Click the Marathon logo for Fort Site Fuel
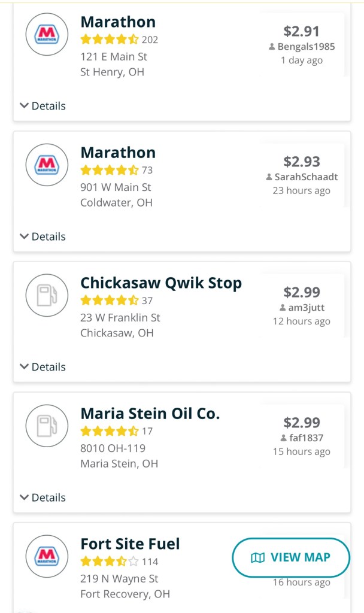 pos(47,557)
